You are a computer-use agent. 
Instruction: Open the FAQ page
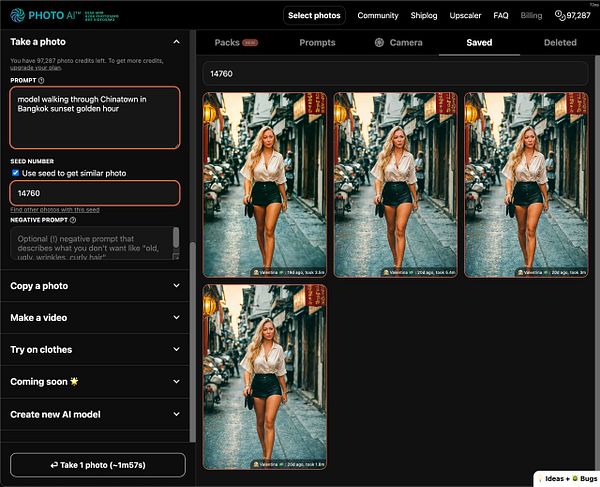(501, 15)
